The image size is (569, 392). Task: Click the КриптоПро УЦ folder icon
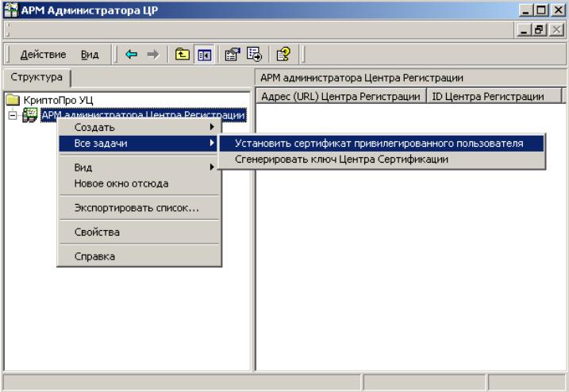(13, 99)
